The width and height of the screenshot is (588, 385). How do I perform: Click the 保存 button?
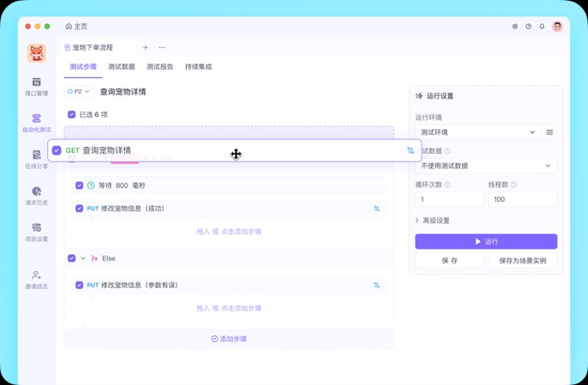(450, 261)
